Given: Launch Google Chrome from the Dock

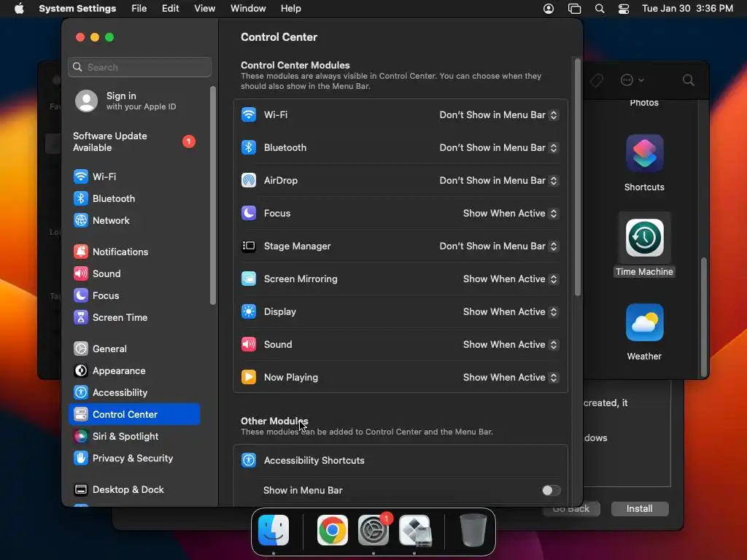Looking at the screenshot, I should click(x=333, y=530).
